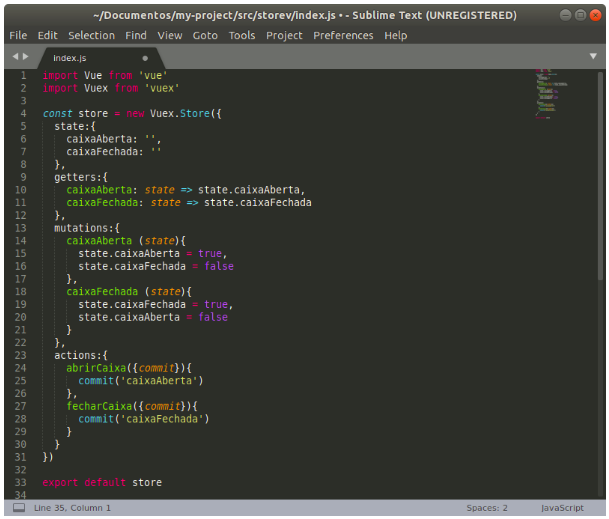609x519 pixels.
Task: Click the commit('caixaFechada') call
Action: [x=144, y=419]
